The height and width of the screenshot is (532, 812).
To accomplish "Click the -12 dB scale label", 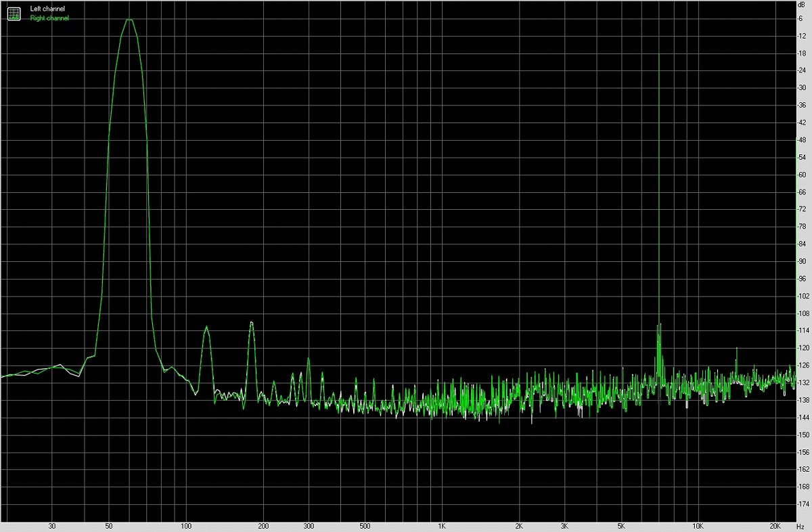I will pos(801,35).
